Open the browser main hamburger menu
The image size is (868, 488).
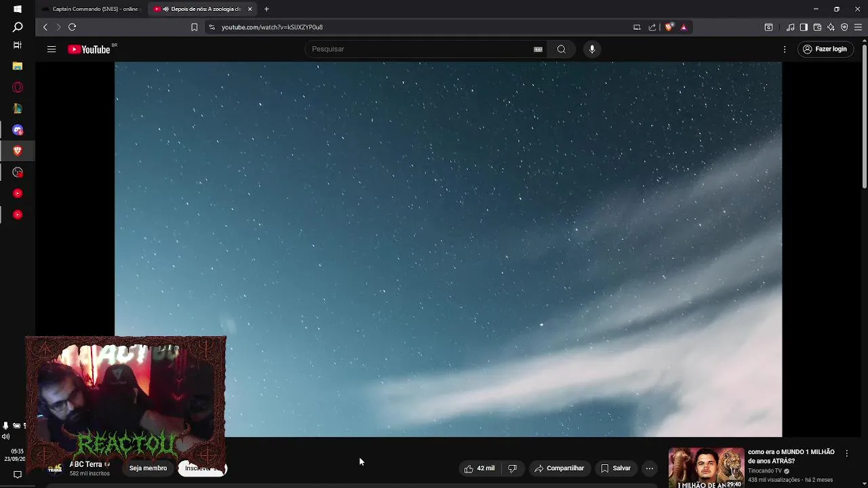(x=858, y=27)
